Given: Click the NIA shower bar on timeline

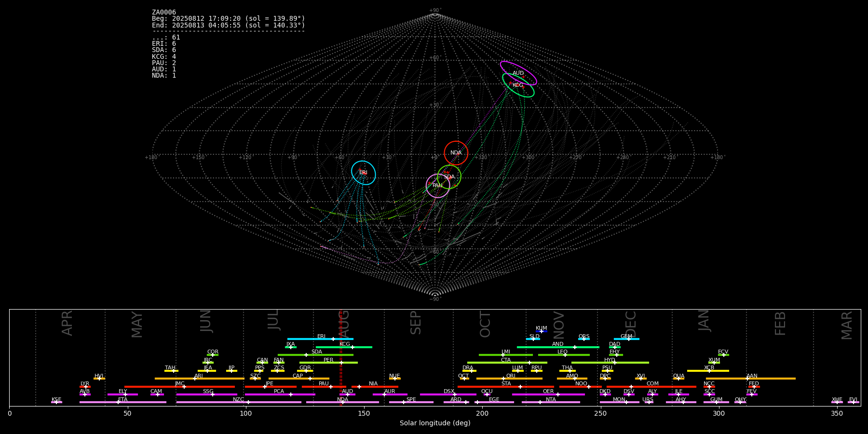Looking at the screenshot, I should coord(375,387).
